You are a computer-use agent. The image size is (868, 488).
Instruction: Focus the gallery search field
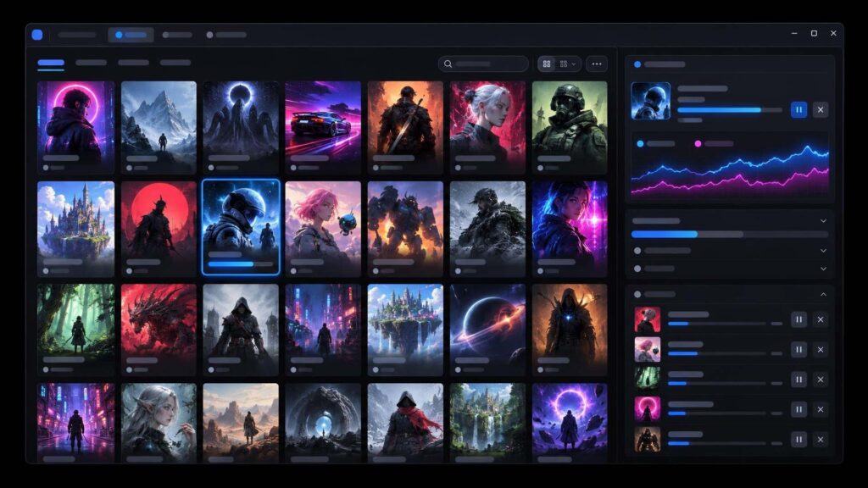[x=483, y=64]
